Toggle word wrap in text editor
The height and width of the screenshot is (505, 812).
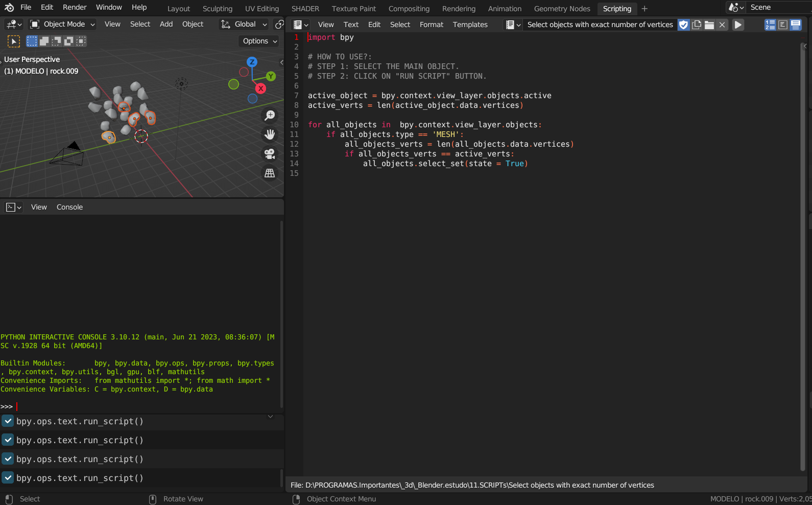(x=783, y=25)
